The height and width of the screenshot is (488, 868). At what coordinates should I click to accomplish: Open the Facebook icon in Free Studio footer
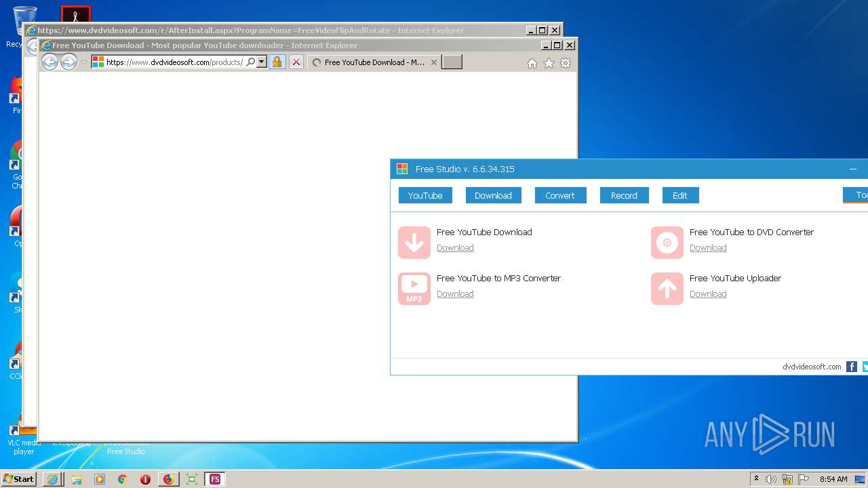point(852,367)
